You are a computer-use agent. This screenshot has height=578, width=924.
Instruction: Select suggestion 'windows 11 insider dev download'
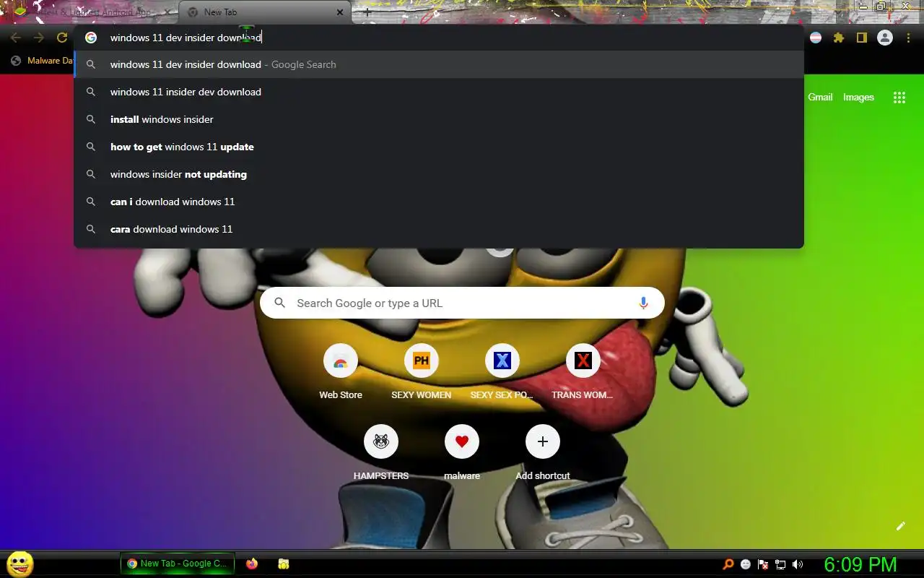click(439, 92)
